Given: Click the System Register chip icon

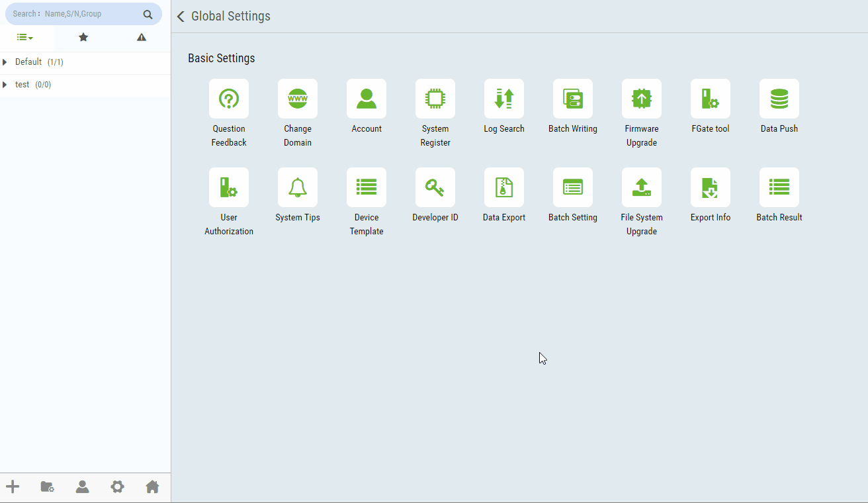Looking at the screenshot, I should click(435, 99).
